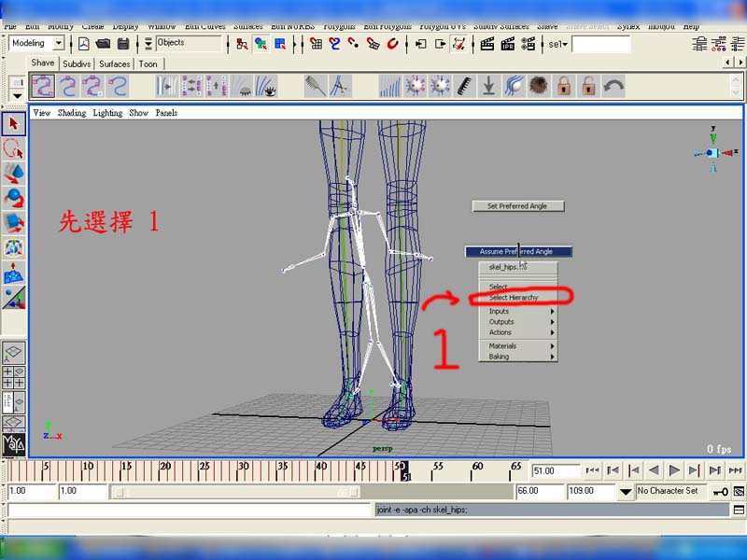747x560 pixels.
Task: Switch to the Subdivs shelf tab
Action: point(77,63)
